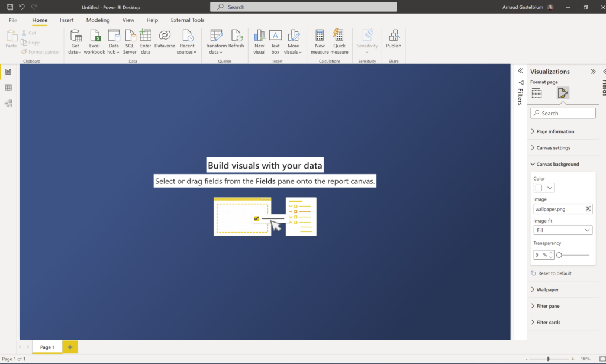Open the Data hub menu
This screenshot has height=364, width=606.
click(113, 42)
